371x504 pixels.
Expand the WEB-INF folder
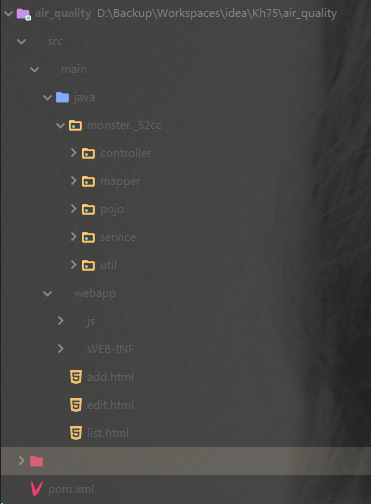coord(61,349)
